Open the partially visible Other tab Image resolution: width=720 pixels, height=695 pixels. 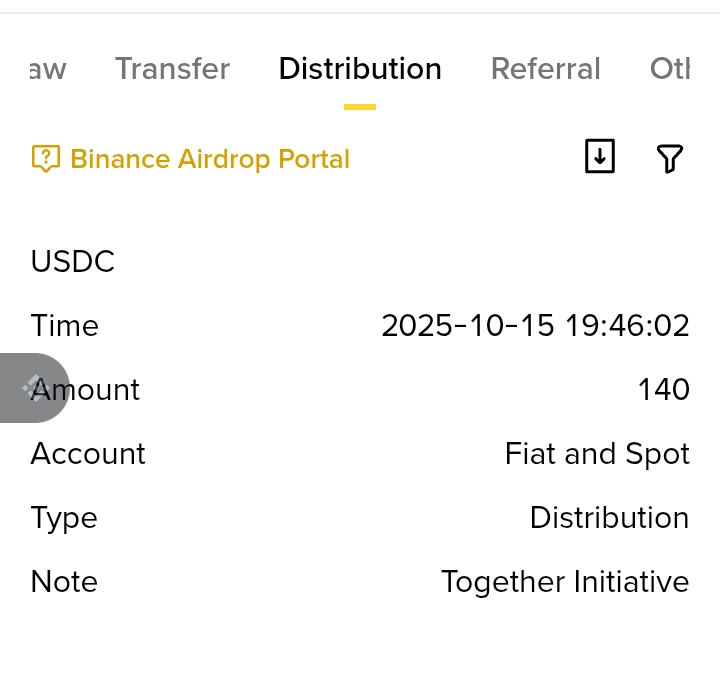click(669, 69)
